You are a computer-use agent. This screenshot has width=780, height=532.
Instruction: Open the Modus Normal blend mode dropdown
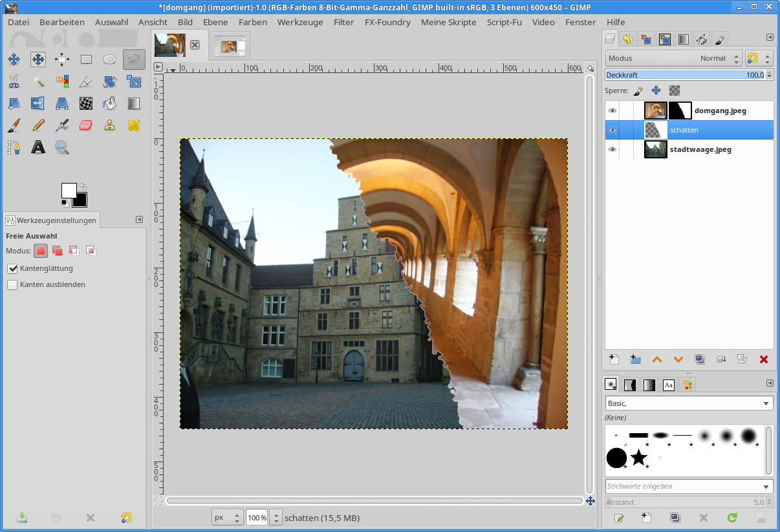[x=673, y=58]
